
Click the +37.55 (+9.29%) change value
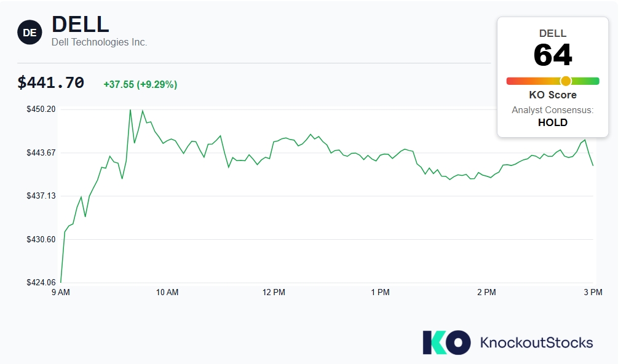pyautogui.click(x=140, y=84)
